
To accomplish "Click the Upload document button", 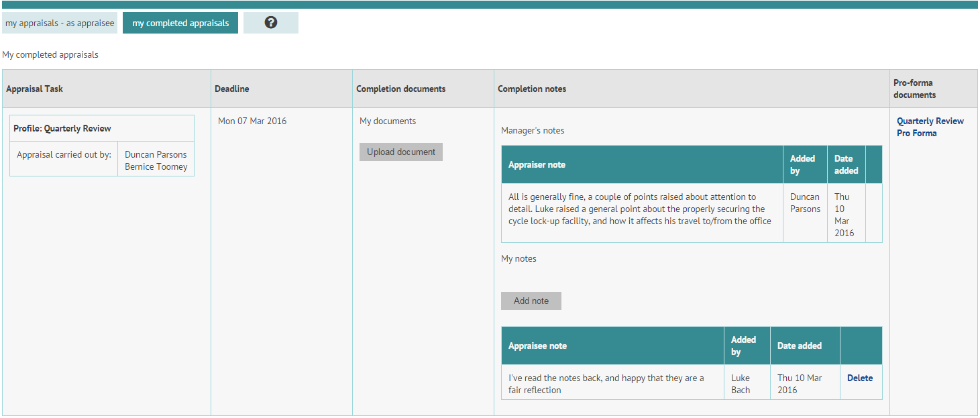I will coord(400,152).
